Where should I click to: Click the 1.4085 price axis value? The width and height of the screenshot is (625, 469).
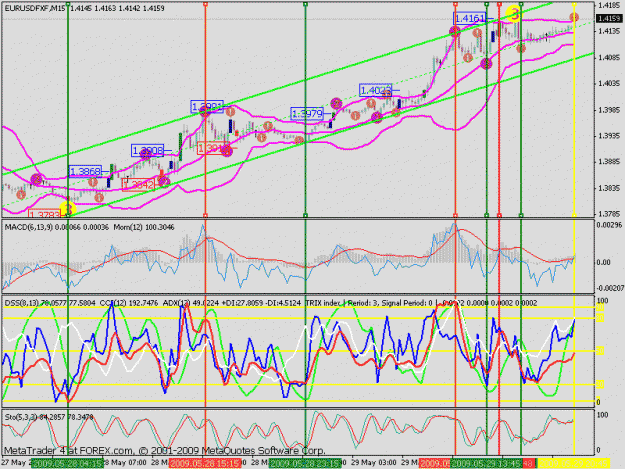click(608, 57)
